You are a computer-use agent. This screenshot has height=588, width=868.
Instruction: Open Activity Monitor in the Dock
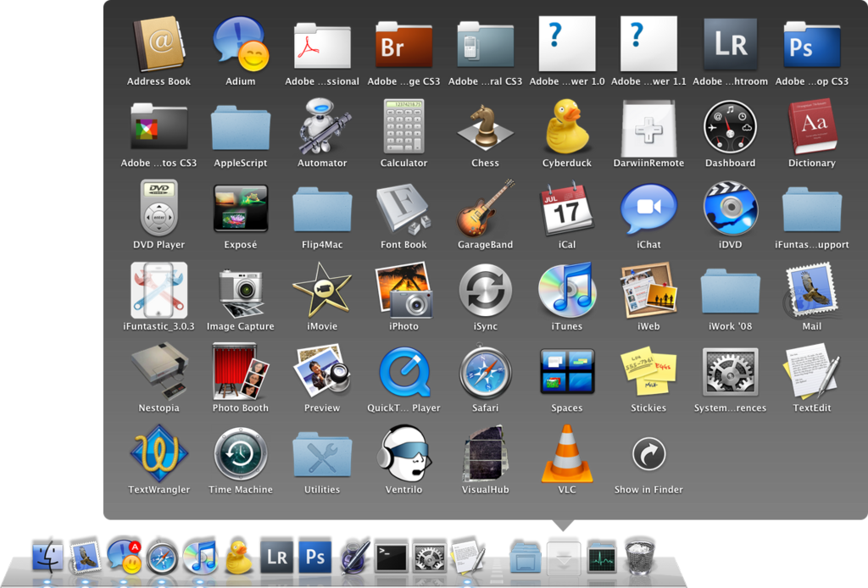pos(602,557)
